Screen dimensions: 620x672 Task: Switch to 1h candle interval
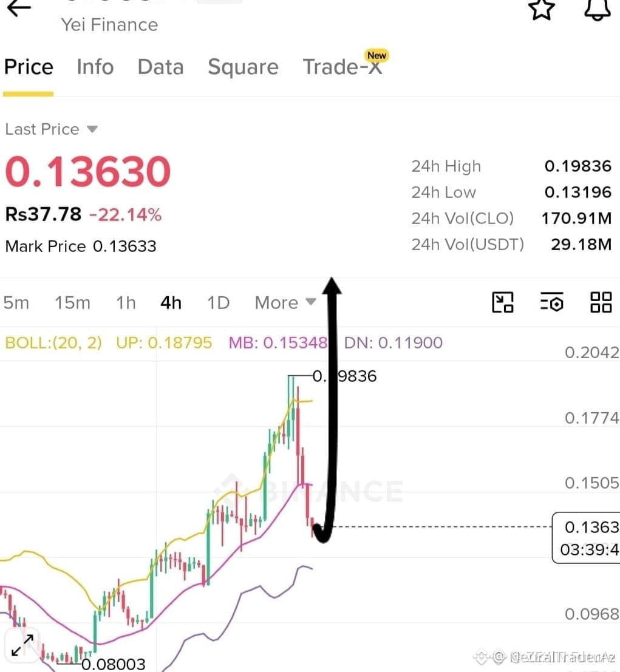pyautogui.click(x=126, y=303)
